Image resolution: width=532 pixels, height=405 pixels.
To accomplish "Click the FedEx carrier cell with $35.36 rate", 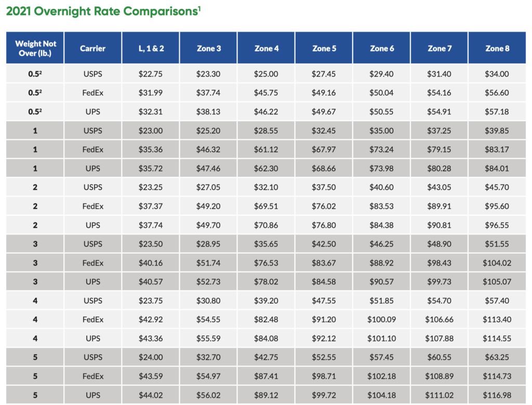I will [x=92, y=150].
